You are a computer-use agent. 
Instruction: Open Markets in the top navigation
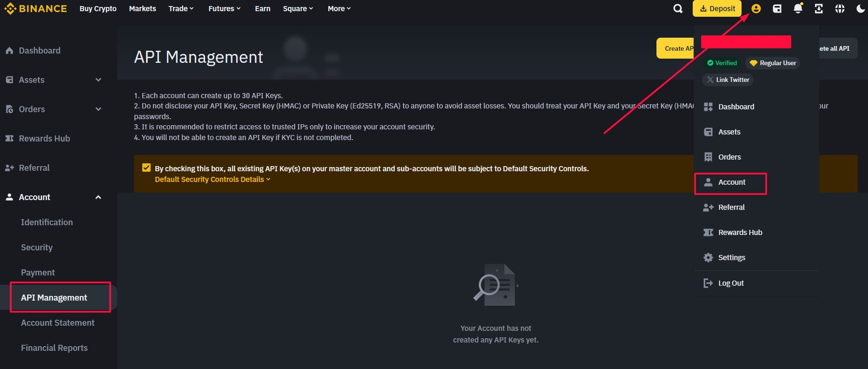(142, 8)
